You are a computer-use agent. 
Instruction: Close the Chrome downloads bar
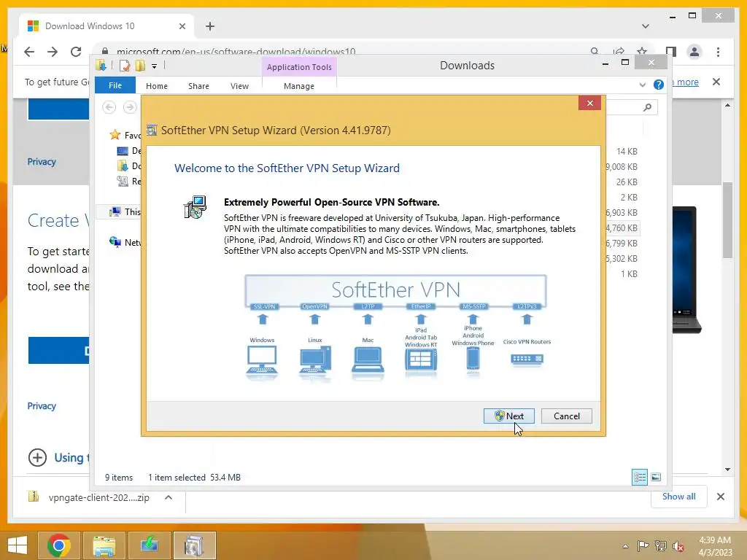(720, 497)
